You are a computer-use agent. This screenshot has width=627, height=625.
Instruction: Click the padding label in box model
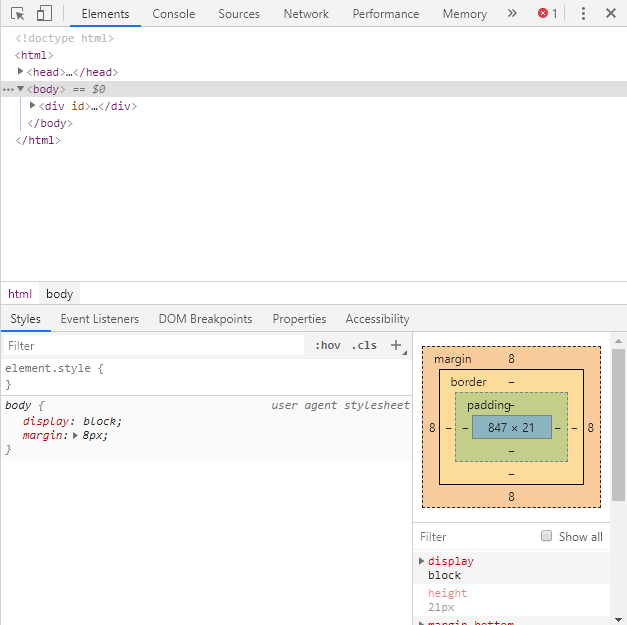[489, 405]
